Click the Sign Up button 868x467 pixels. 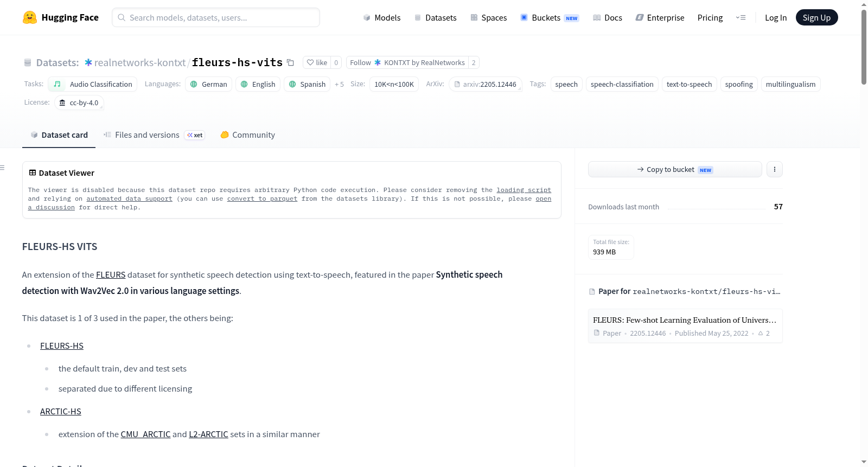[x=816, y=17]
